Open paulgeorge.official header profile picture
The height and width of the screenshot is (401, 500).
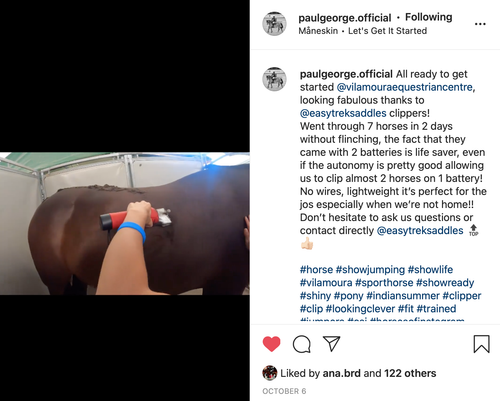(x=274, y=24)
